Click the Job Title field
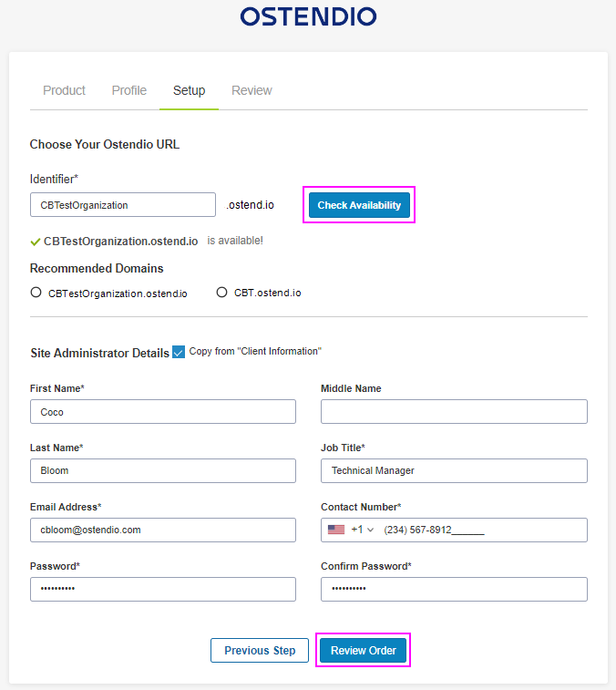The width and height of the screenshot is (616, 690). (x=454, y=470)
